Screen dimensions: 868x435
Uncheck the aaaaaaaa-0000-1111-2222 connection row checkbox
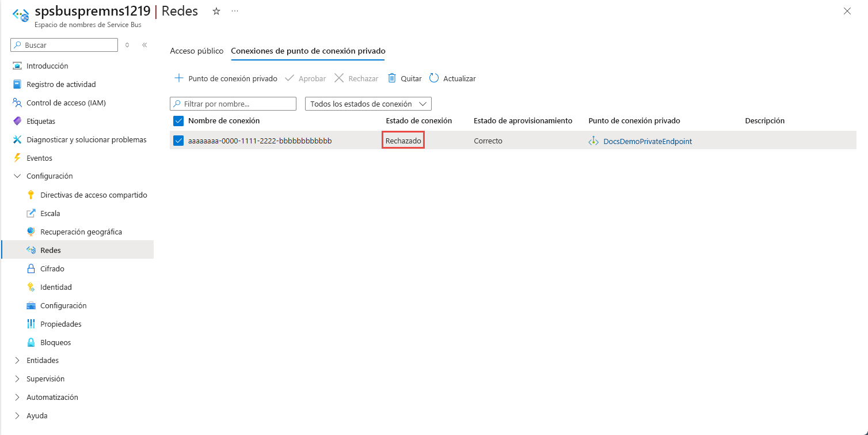pyautogui.click(x=178, y=141)
